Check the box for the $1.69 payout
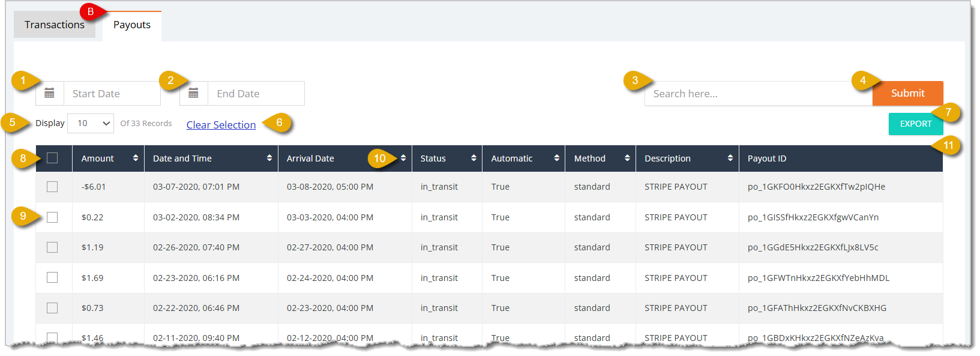Viewport: 980px width, 356px height. pos(52,277)
